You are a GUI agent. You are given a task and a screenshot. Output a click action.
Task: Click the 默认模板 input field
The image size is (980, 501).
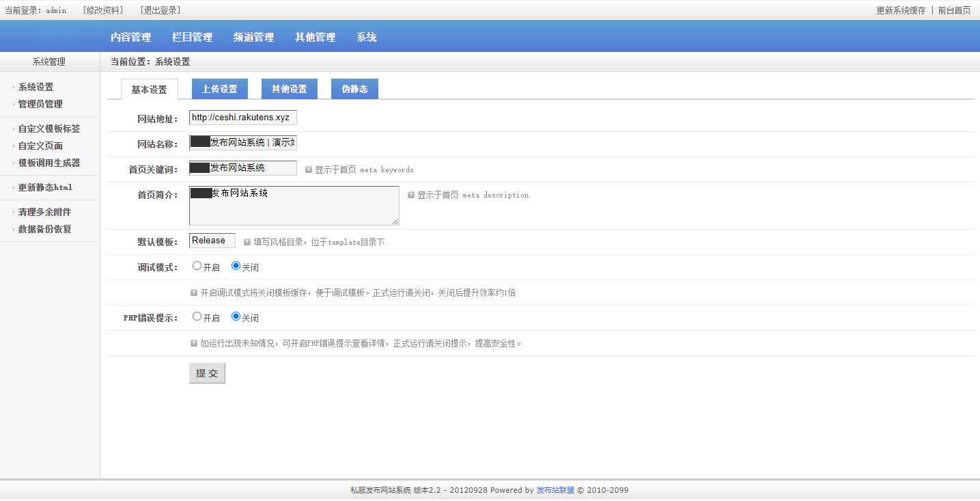pos(212,241)
